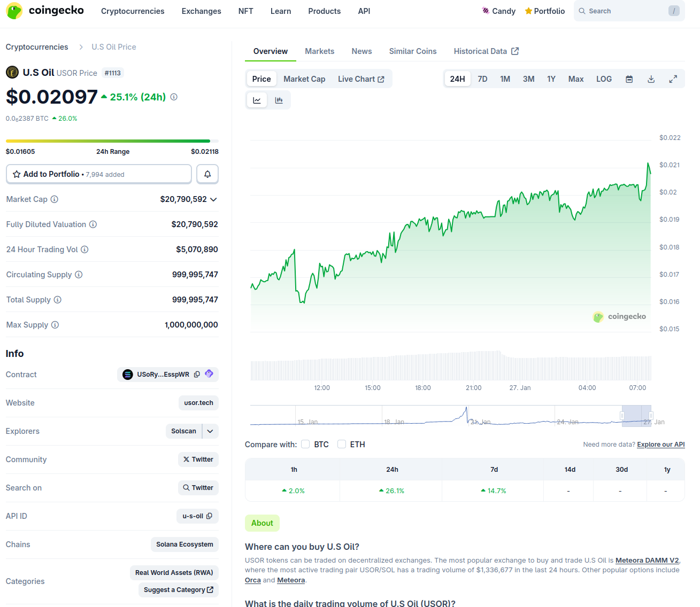Screen dimensions: 700x607
Task: Open the Explorers dropdown arrow
Action: (210, 431)
